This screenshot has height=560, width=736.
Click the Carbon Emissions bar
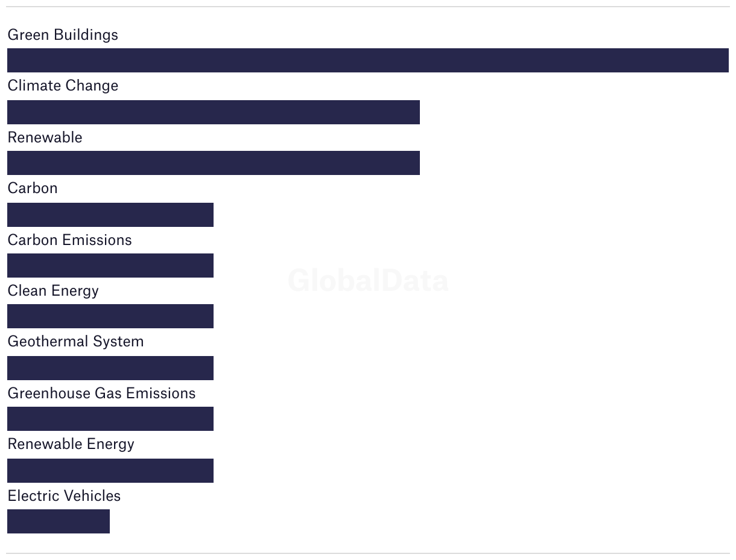click(110, 266)
